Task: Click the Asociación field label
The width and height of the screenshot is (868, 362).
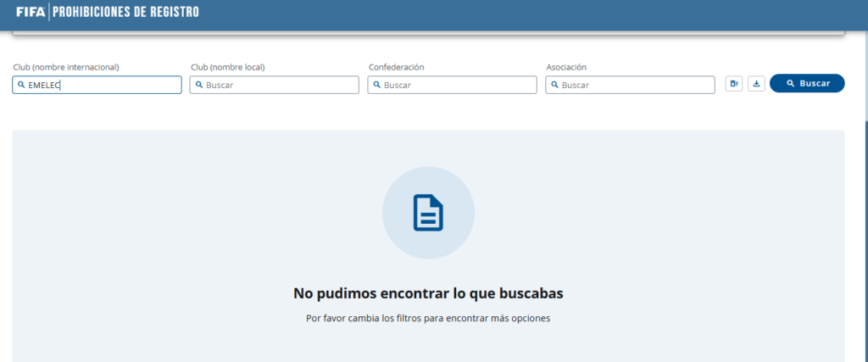Action: pyautogui.click(x=566, y=67)
